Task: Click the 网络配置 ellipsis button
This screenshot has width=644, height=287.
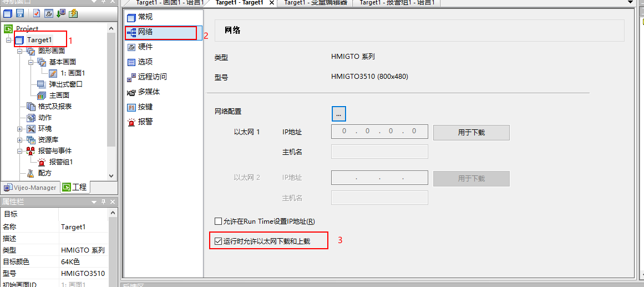Action: [338, 113]
